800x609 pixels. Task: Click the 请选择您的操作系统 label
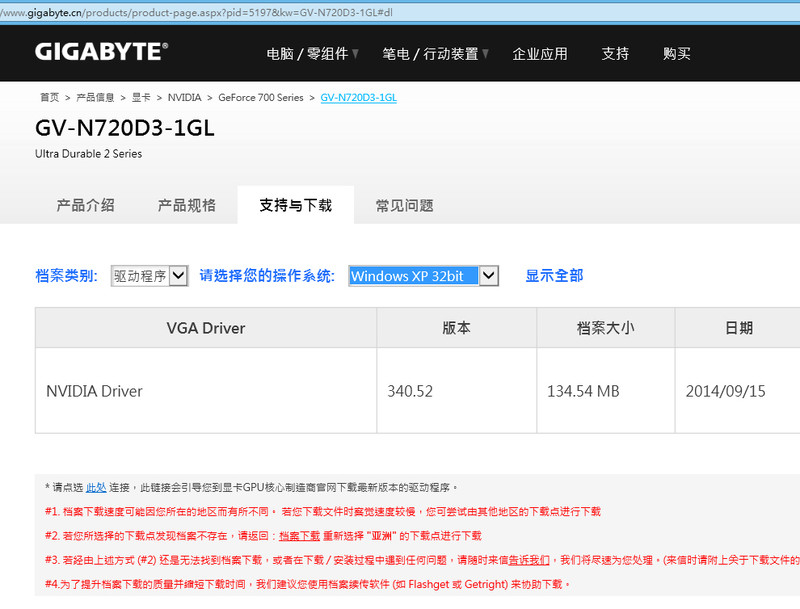[267, 276]
